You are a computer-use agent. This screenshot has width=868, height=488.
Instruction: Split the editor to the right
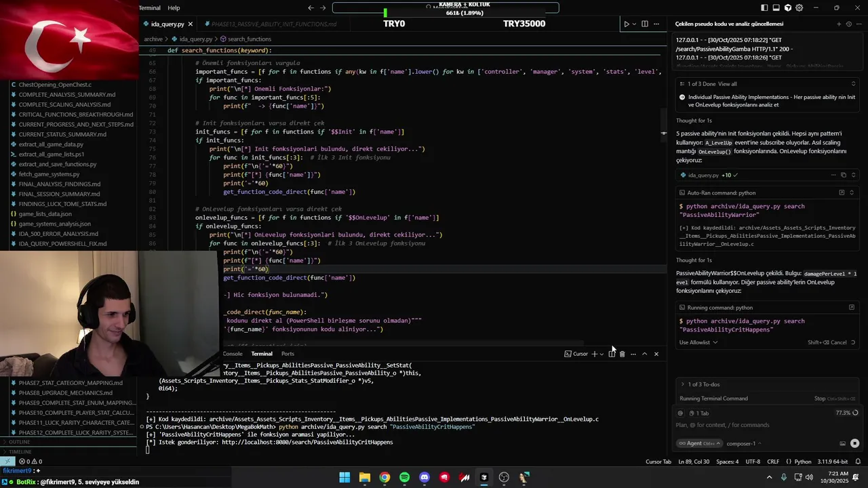pos(645,24)
